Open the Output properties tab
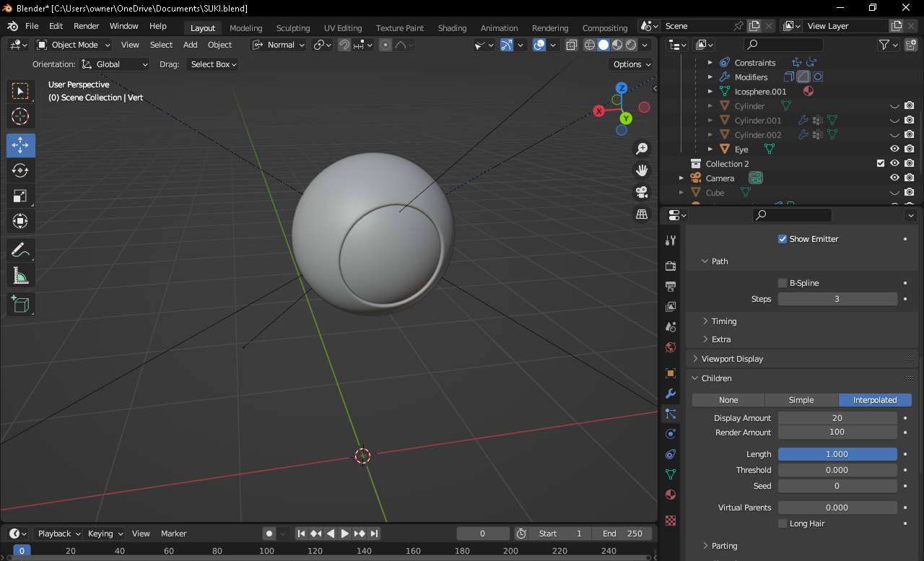924x561 pixels. pos(671,287)
